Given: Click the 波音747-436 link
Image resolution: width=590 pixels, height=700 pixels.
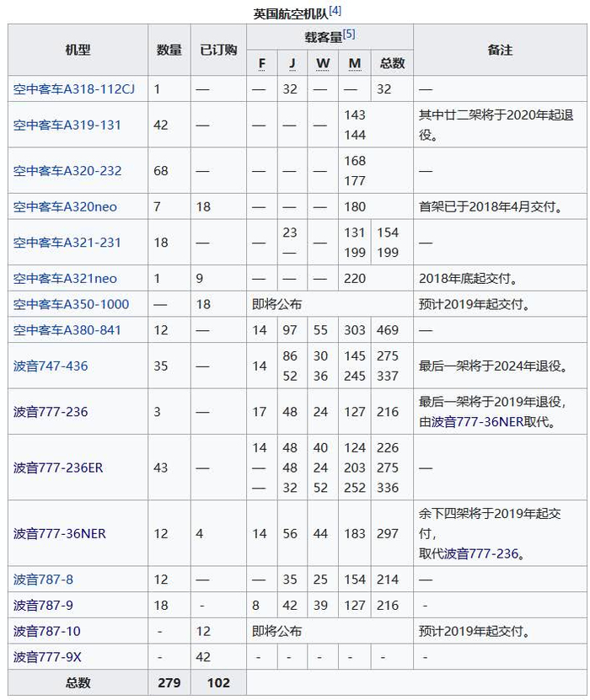Looking at the screenshot, I should click(x=51, y=366).
